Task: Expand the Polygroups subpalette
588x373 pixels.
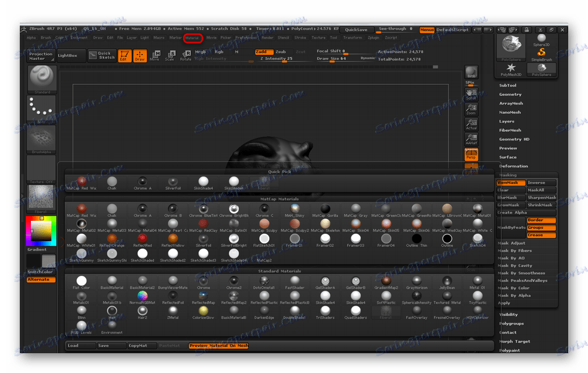Action: pos(511,324)
